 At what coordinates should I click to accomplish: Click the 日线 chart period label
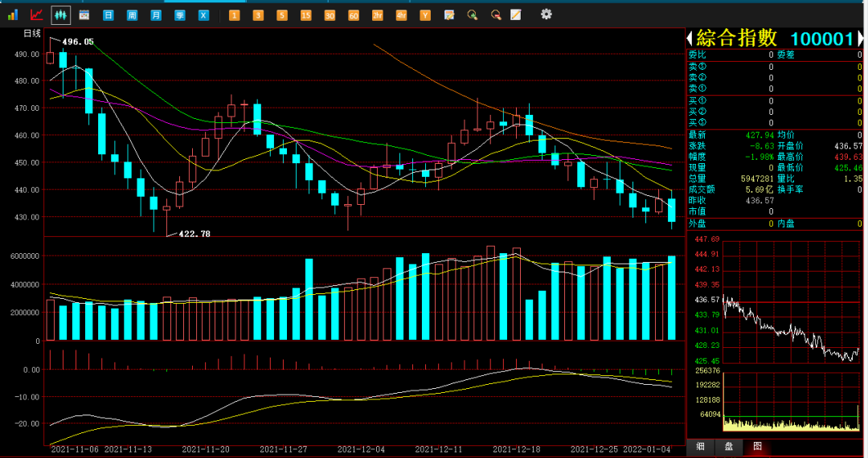click(x=32, y=34)
